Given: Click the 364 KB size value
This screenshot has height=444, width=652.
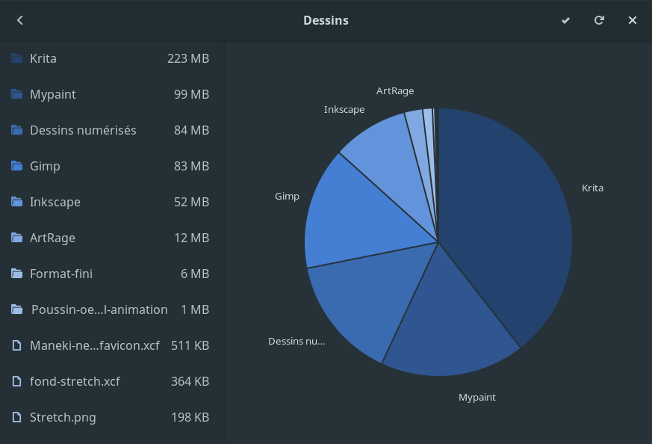Looking at the screenshot, I should 190,381.
